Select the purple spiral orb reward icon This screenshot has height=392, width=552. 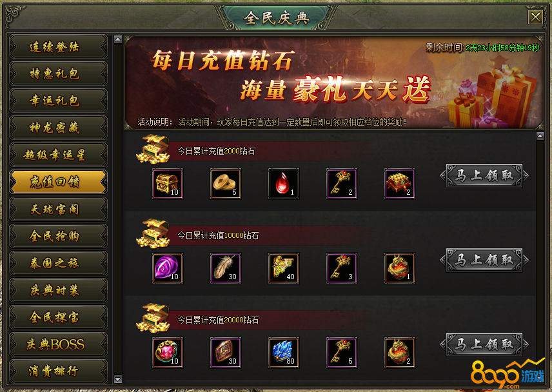tap(168, 268)
